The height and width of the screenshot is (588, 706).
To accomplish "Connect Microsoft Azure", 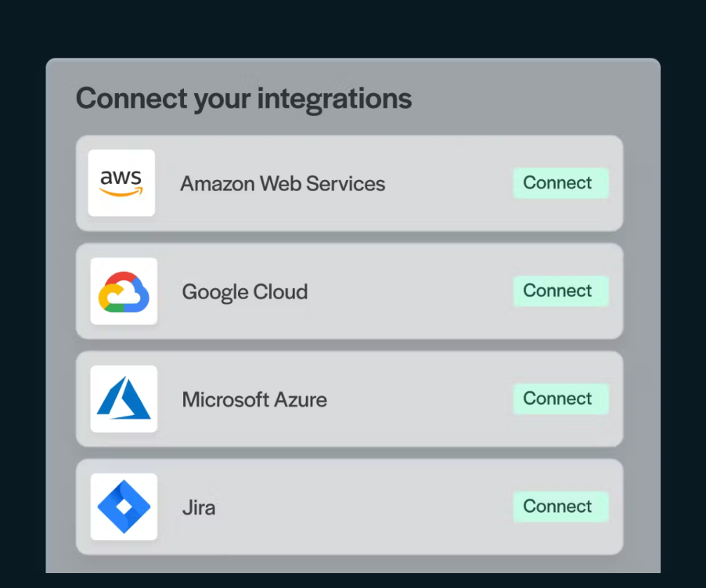I will tap(560, 399).
